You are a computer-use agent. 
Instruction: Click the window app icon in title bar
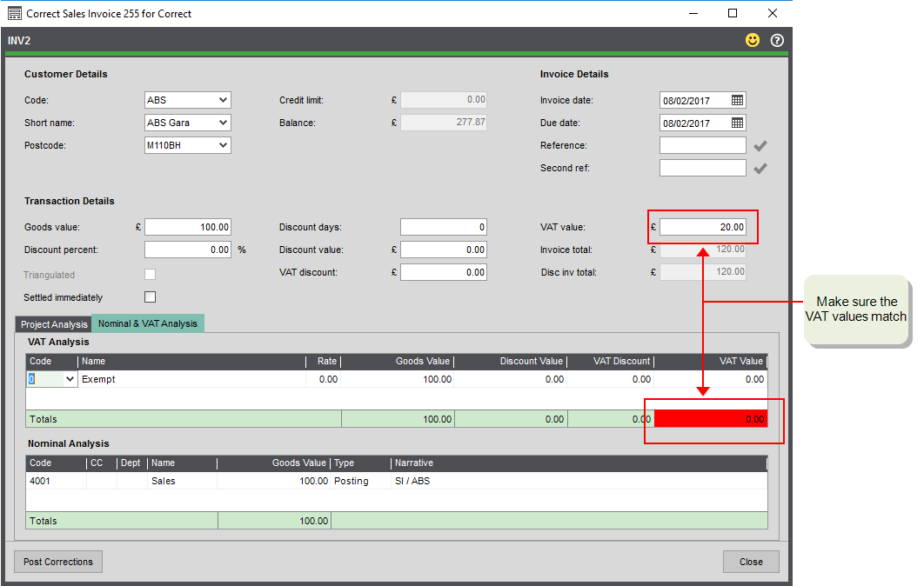tap(14, 13)
